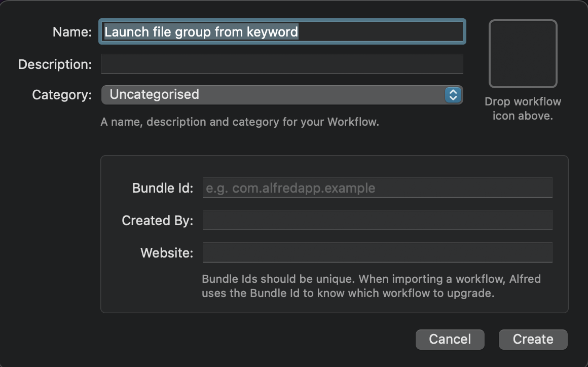Click the 'Bundle Ids should be unique' hint text
This screenshot has height=367, width=588.
tap(371, 286)
